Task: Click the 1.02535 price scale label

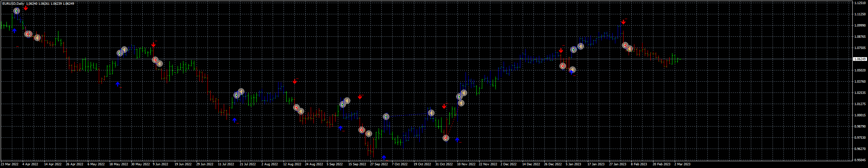Action: 860,93
